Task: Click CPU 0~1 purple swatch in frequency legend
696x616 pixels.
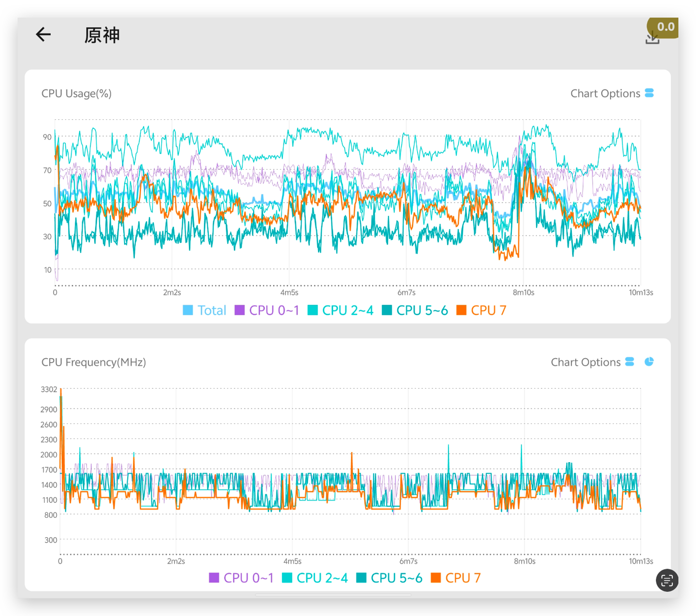Action: pyautogui.click(x=214, y=578)
